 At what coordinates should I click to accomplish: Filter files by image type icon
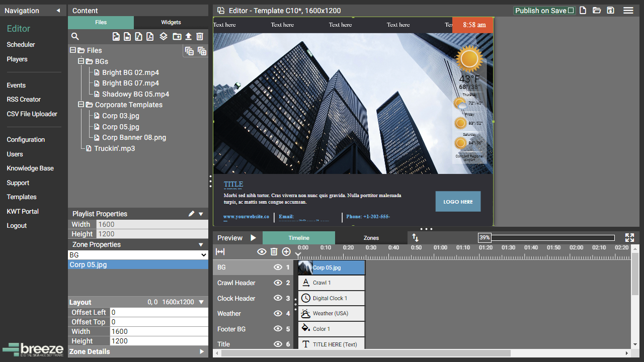point(116,37)
